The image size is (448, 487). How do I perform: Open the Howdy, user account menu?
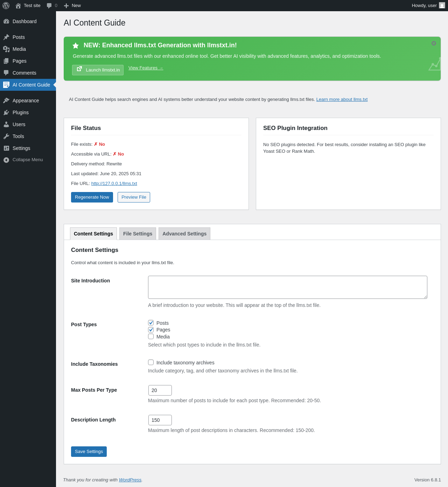click(428, 6)
